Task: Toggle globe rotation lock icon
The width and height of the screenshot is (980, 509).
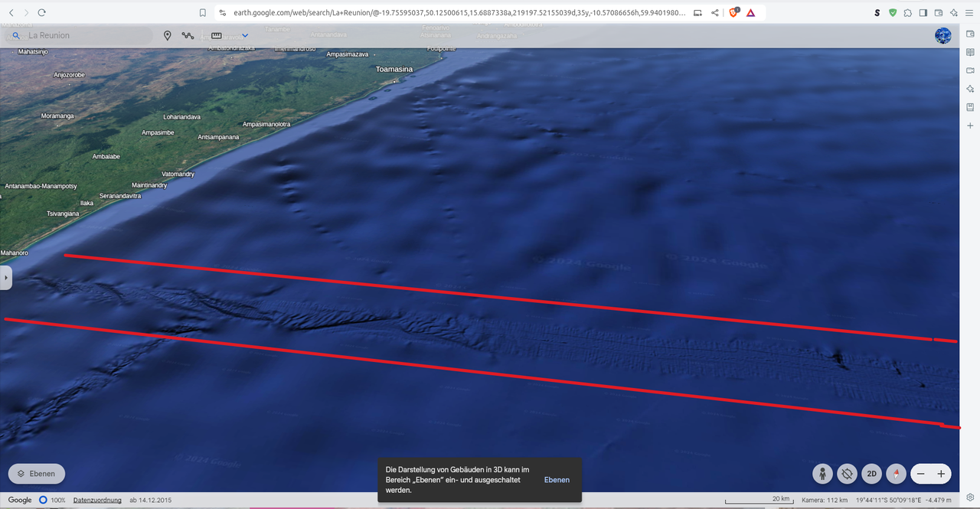Action: click(847, 474)
